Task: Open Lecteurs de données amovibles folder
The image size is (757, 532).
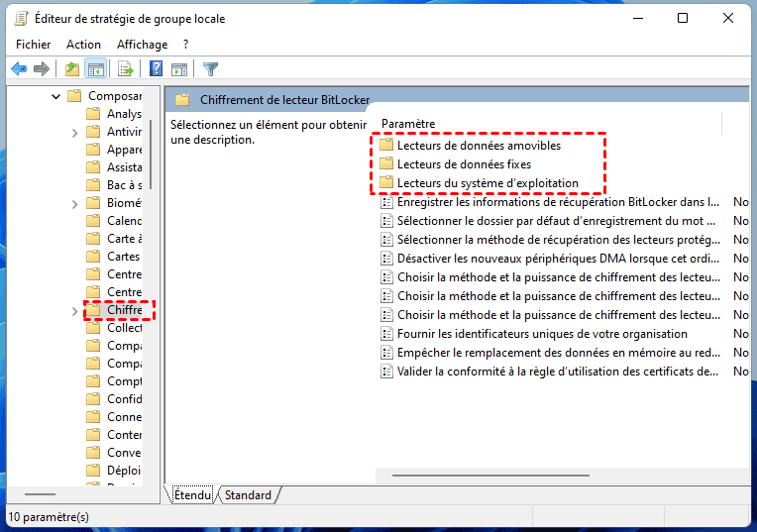Action: coord(471,146)
